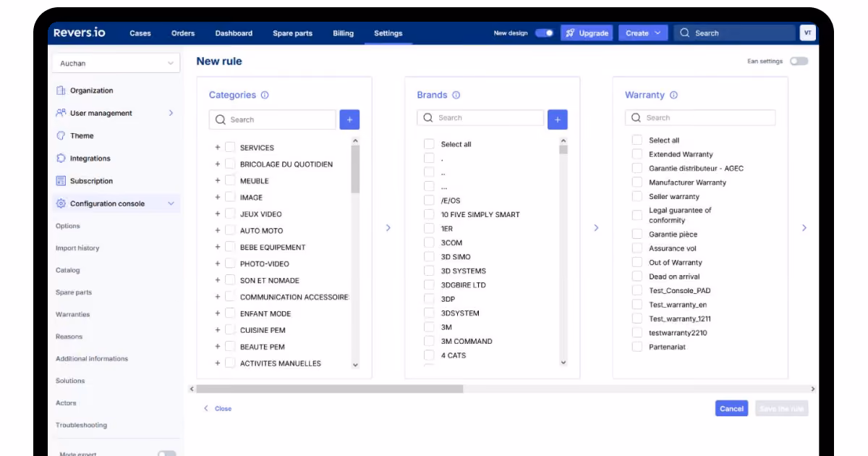Expand the User management chevron
The height and width of the screenshot is (456, 868).
[x=171, y=113]
